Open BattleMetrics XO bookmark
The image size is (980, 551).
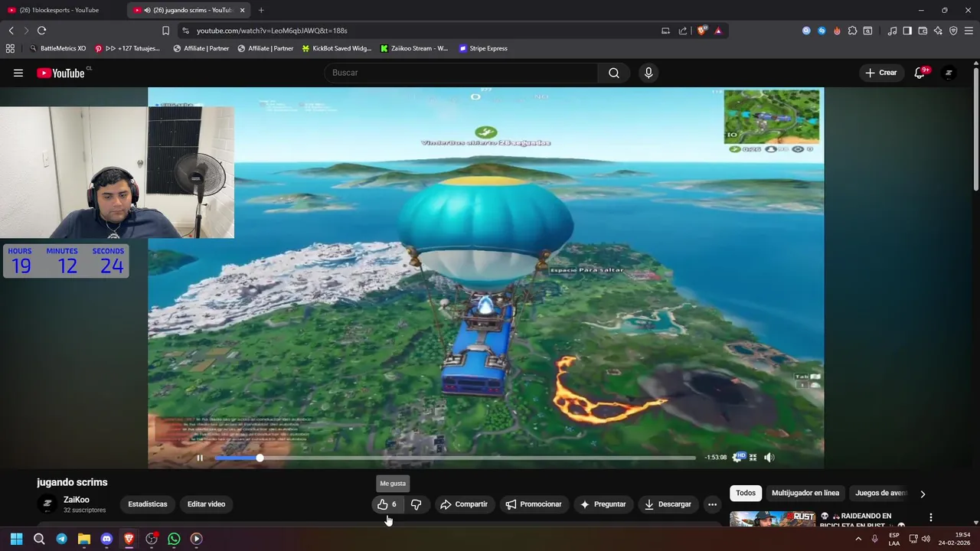(x=58, y=48)
